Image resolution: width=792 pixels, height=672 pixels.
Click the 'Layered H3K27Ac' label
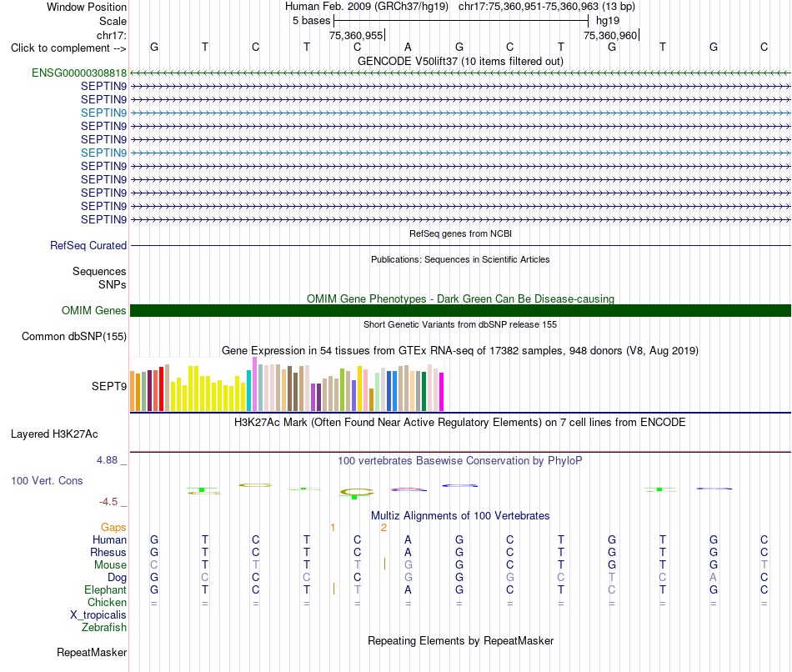click(x=54, y=434)
